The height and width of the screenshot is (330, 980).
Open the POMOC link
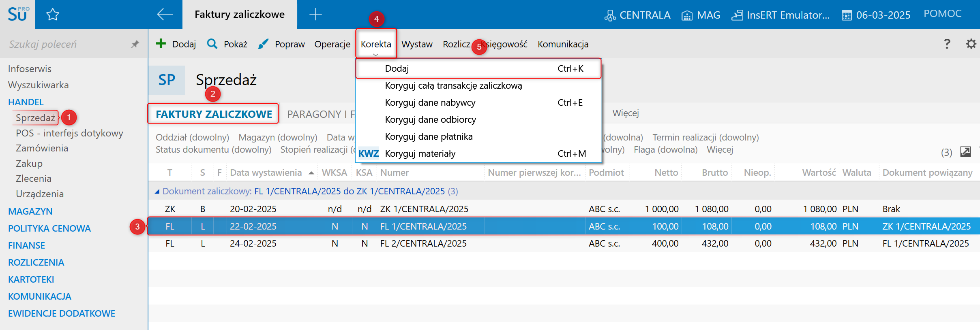[942, 13]
